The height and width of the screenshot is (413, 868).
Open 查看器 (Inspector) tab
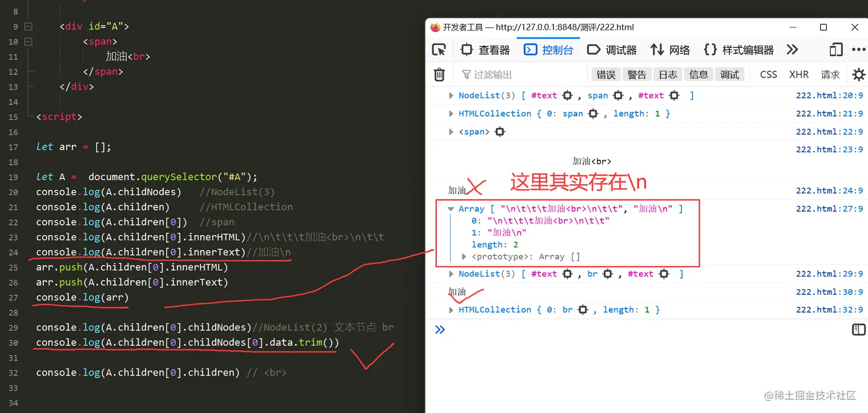[x=486, y=50]
